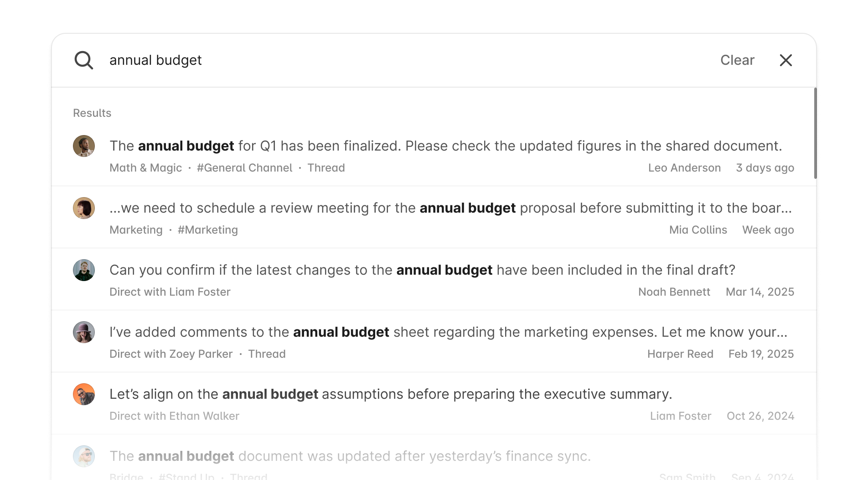
Task: Open the marketing expenses comments result
Action: (x=448, y=332)
